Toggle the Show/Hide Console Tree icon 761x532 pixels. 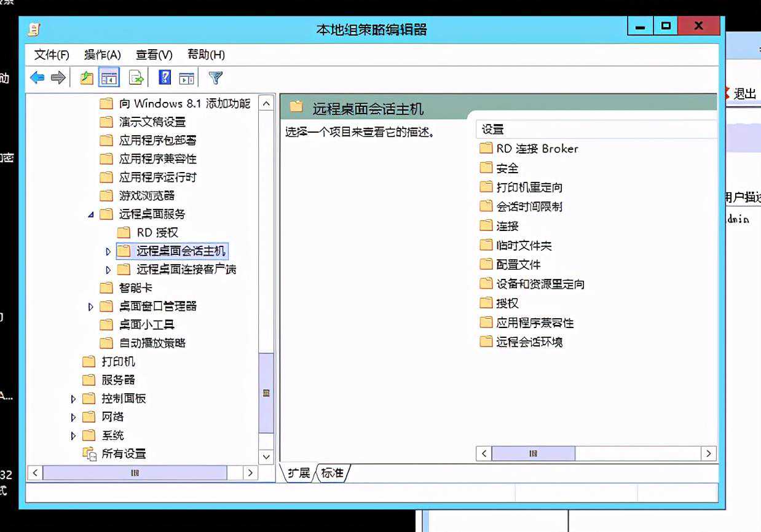tap(109, 78)
